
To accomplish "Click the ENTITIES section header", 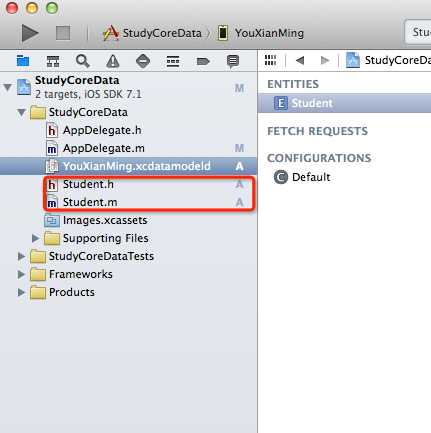I will tap(293, 84).
